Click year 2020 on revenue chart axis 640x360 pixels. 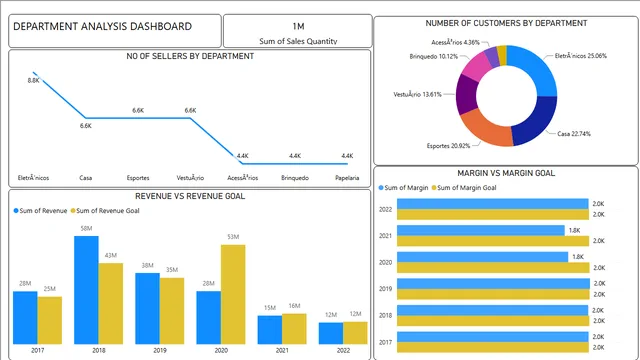pyautogui.click(x=221, y=350)
